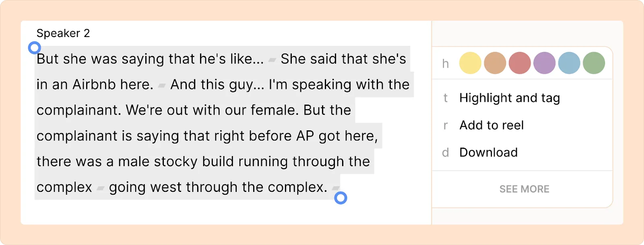
Task: Expand options with SEE MORE
Action: tap(524, 189)
